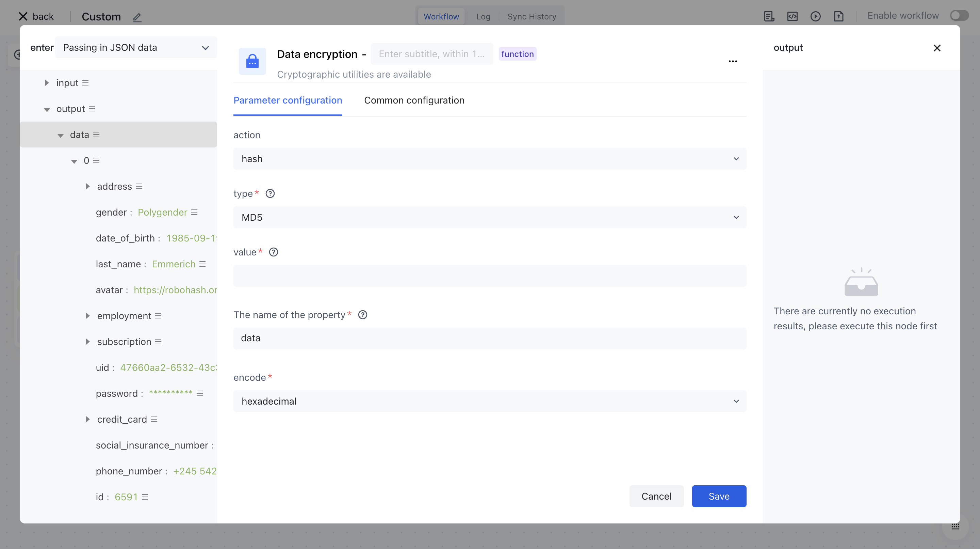
Task: Collapse the data tree node
Action: pyautogui.click(x=61, y=135)
